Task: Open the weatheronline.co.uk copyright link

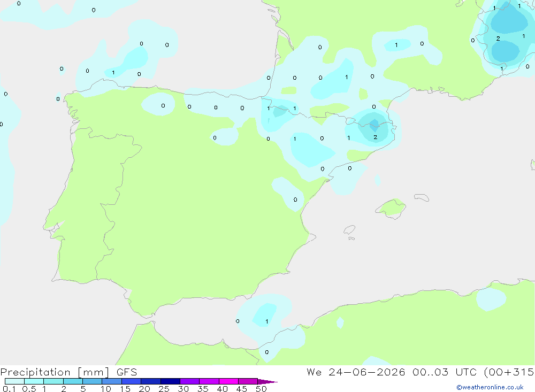Action: tap(490, 387)
